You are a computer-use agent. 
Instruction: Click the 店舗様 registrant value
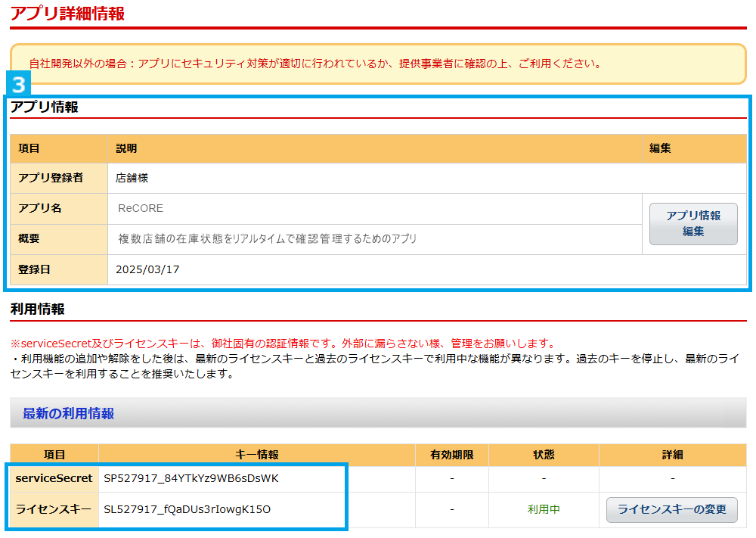[132, 178]
